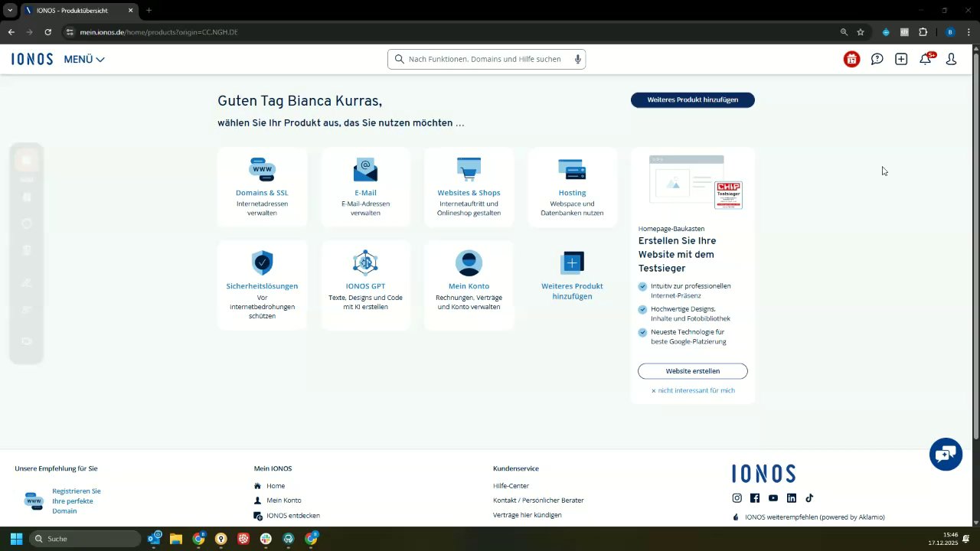Viewport: 980px width, 551px height.
Task: Click the IONOS logo in the header
Action: point(32,59)
